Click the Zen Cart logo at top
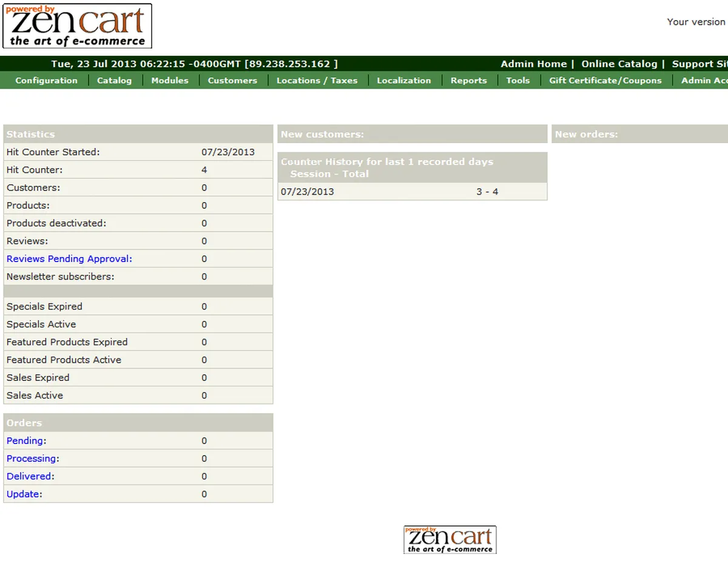 77,26
